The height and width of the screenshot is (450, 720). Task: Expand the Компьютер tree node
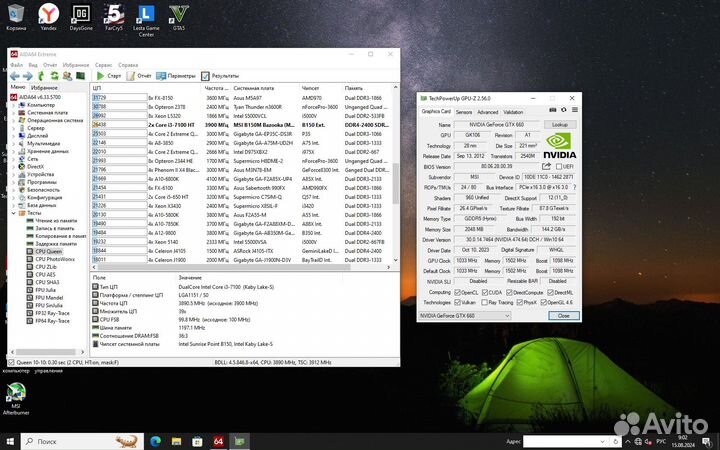13,105
